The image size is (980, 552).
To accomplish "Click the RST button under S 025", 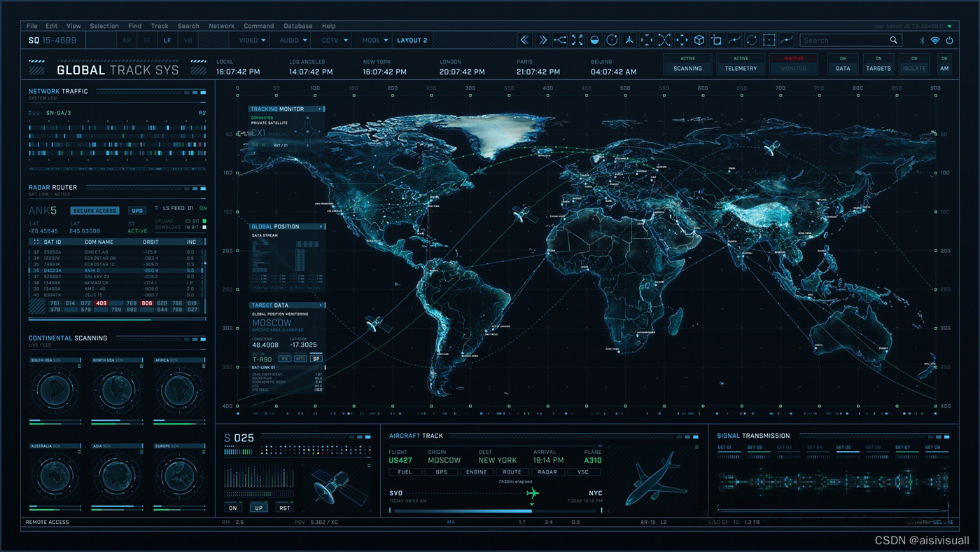I will 284,508.
